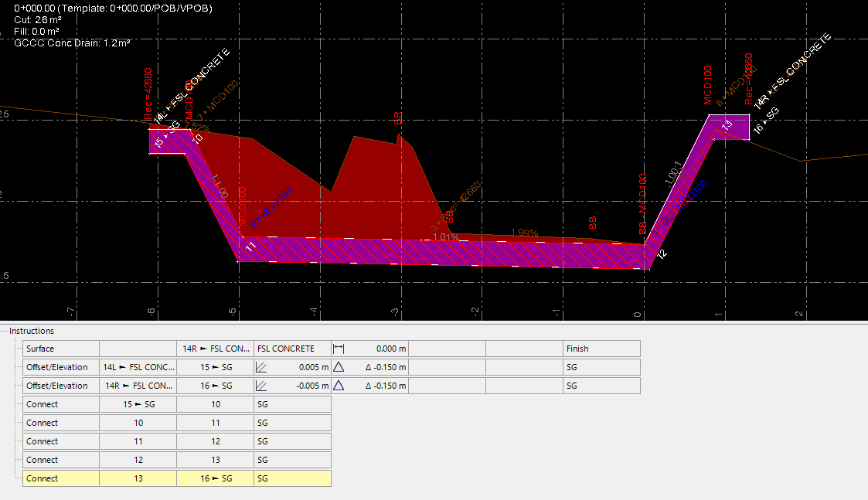Click the horizontal offset icon in the Surface row
Image resolution: width=868 pixels, height=500 pixels.
pyautogui.click(x=339, y=349)
